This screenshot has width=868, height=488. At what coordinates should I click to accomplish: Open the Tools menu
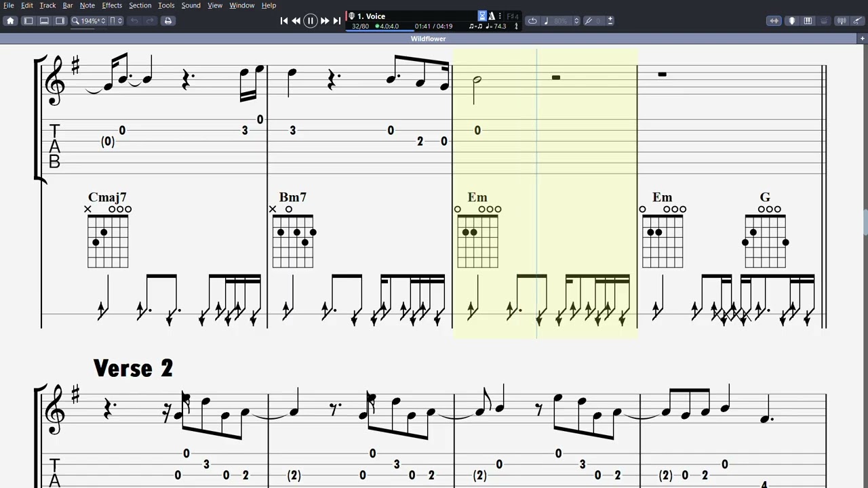[166, 5]
